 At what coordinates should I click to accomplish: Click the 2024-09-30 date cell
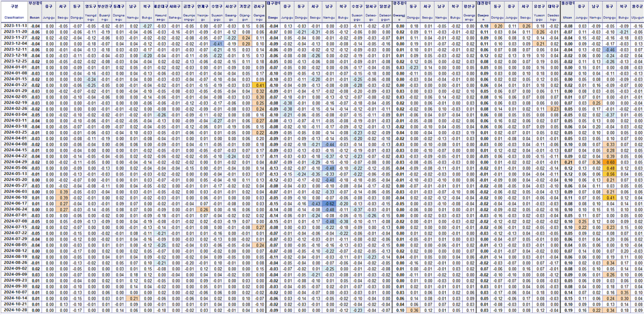click(x=14, y=286)
